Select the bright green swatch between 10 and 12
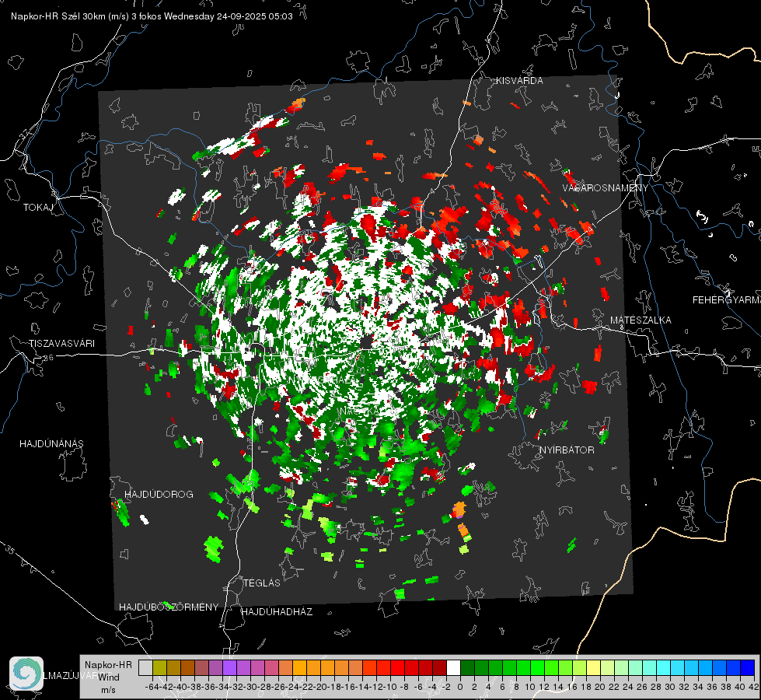Viewport: 761px width, 700px height. [537, 667]
